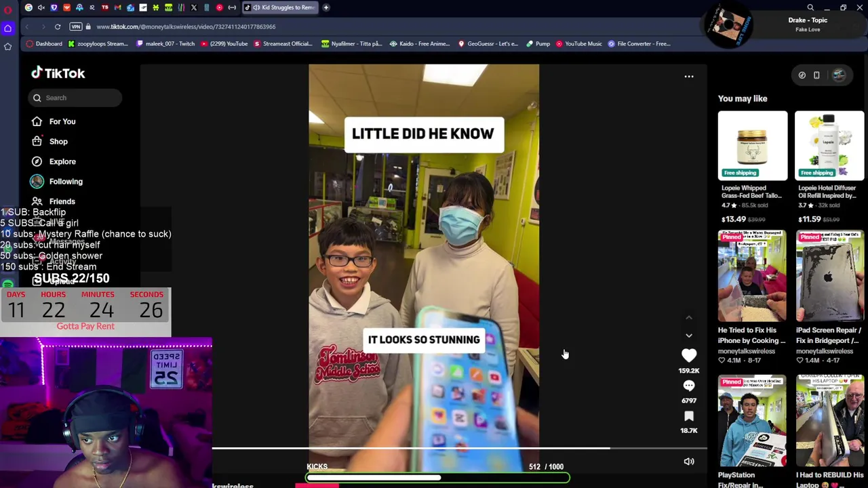The height and width of the screenshot is (488, 868).
Task: Open the He Tried to Fix His iPhone video thumbnail
Action: click(753, 276)
